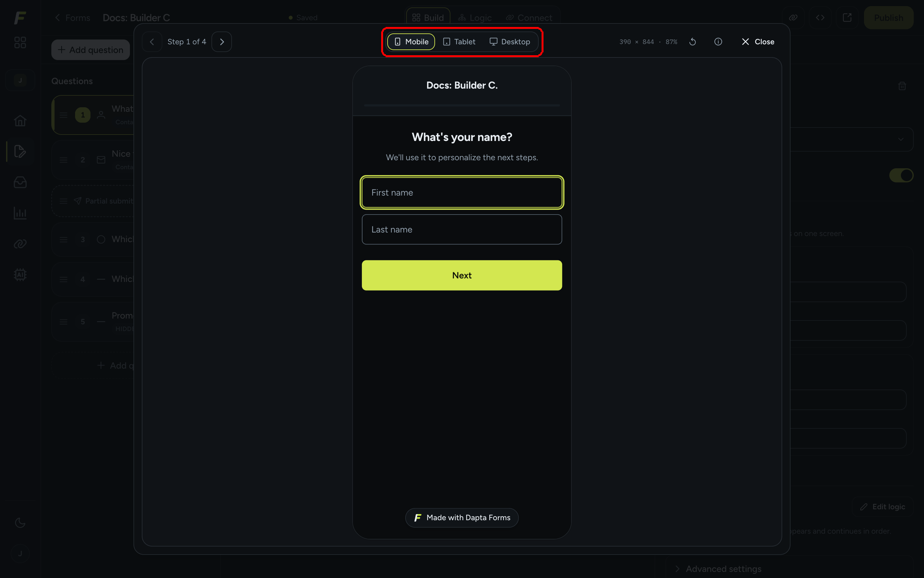Image resolution: width=924 pixels, height=578 pixels.
Task: Toggle the switch in the settings panel
Action: pyautogui.click(x=901, y=175)
